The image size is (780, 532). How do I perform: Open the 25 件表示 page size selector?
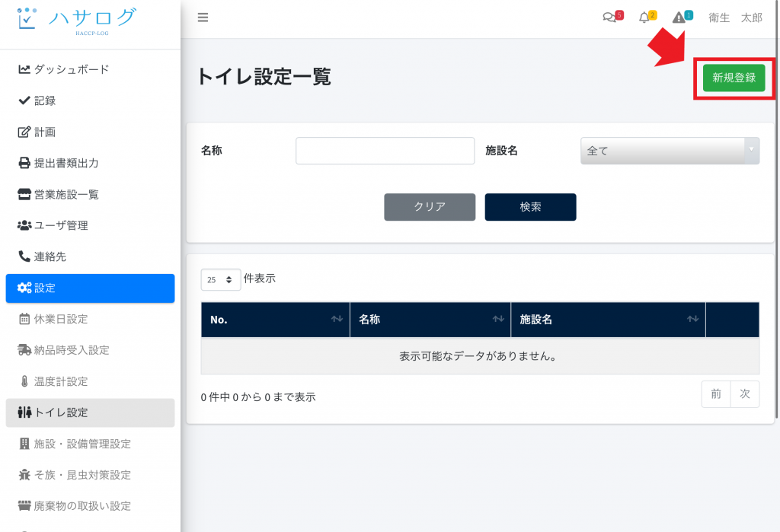[x=220, y=279]
